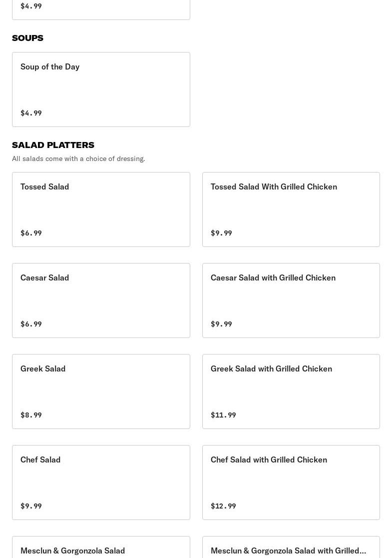The height and width of the screenshot is (558, 392).
Task: Open the Soup of the Day item
Action: coord(101,89)
